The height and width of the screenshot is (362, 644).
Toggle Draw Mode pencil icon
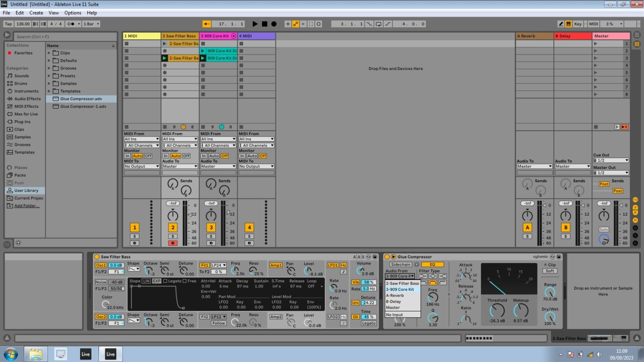point(561,24)
